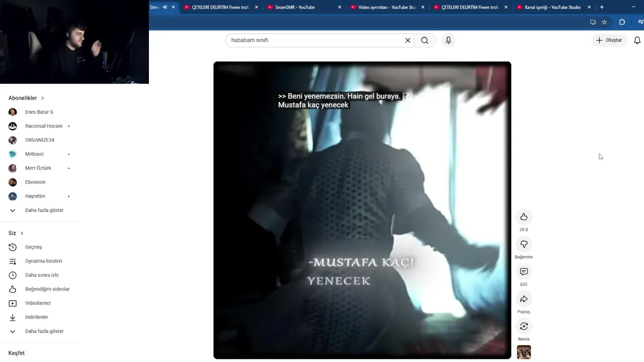This screenshot has height=362, width=644.
Task: Clear the search box text
Action: point(408,40)
